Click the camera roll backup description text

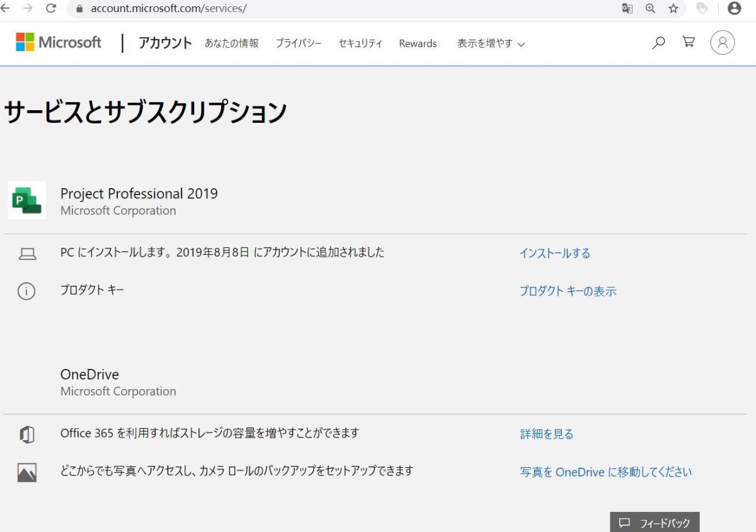tap(237, 471)
